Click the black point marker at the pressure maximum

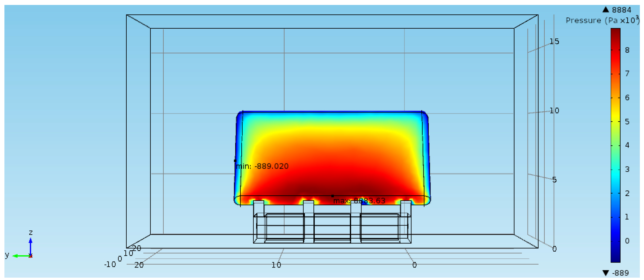click(332, 196)
